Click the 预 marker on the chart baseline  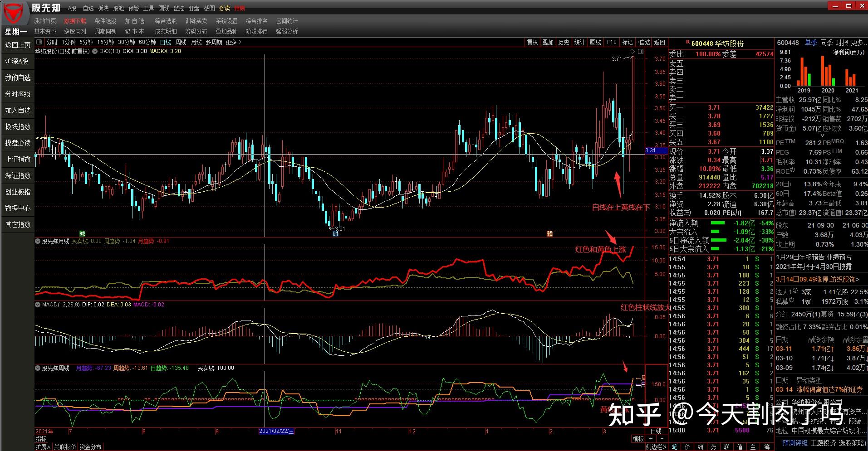(x=549, y=233)
